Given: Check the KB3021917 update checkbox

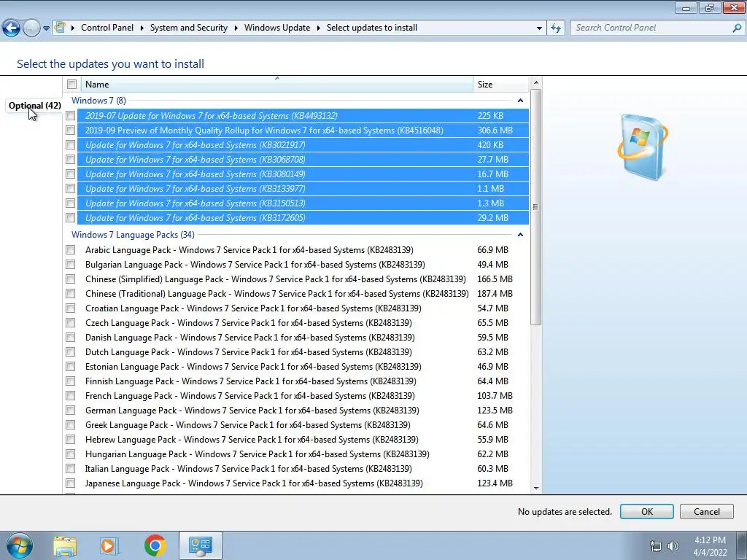Looking at the screenshot, I should pyautogui.click(x=71, y=145).
